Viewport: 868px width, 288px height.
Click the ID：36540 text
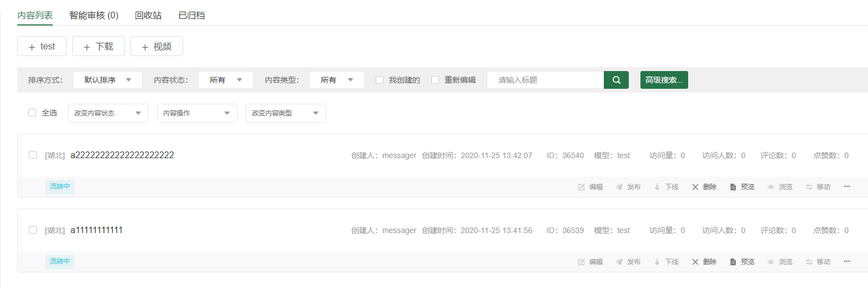click(565, 155)
